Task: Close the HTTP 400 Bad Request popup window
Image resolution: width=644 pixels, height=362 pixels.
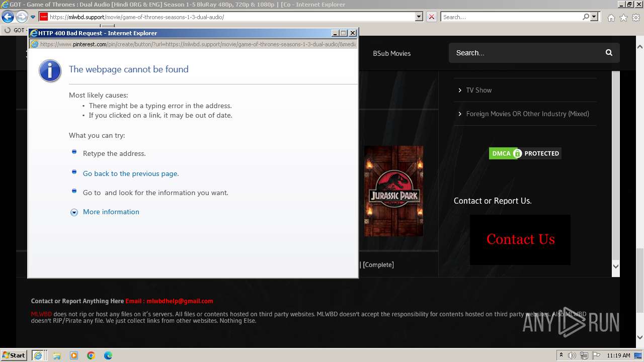Action: (x=353, y=33)
